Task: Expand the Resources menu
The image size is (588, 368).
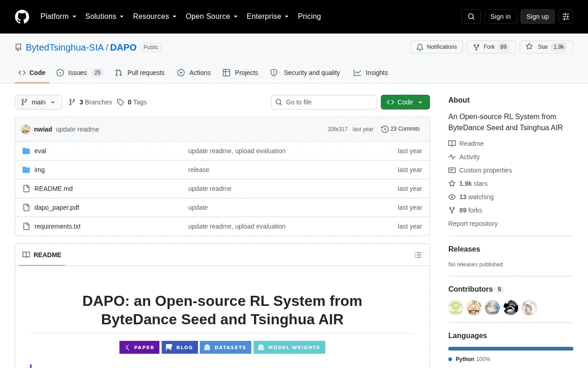Action: (155, 17)
